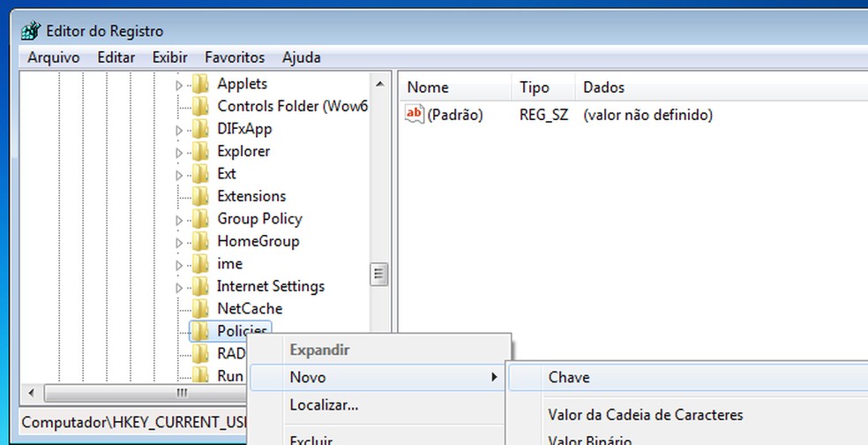The image size is (868, 445).
Task: Click the Explorer folder icon
Action: click(200, 151)
